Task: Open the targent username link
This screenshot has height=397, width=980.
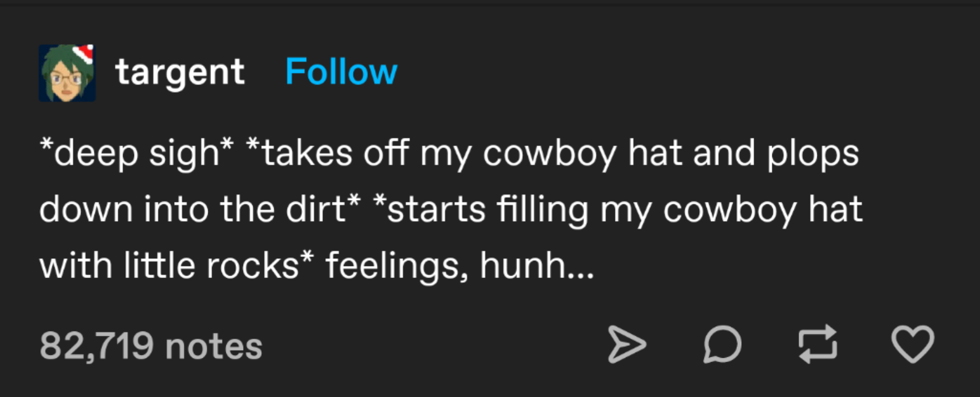Action: pyautogui.click(x=179, y=72)
